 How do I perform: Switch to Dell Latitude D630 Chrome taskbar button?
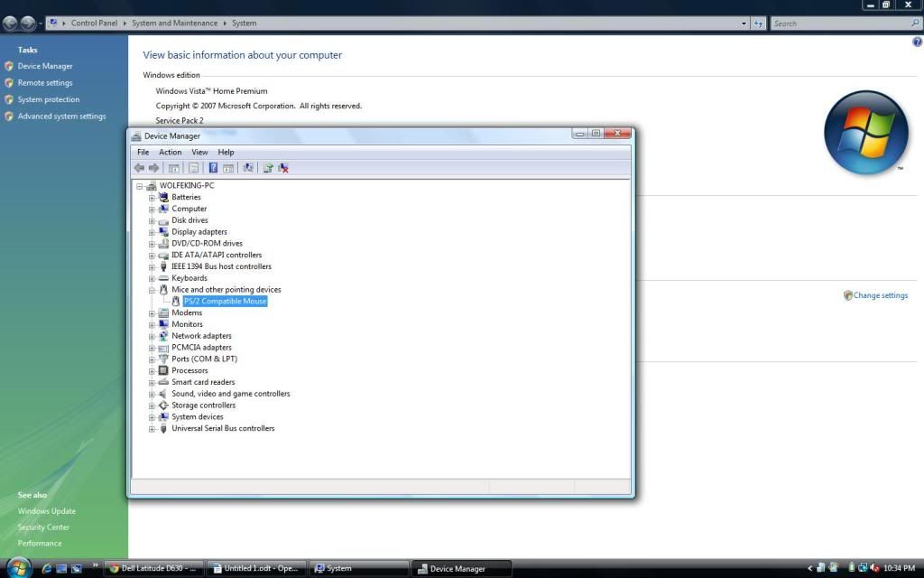pos(154,569)
